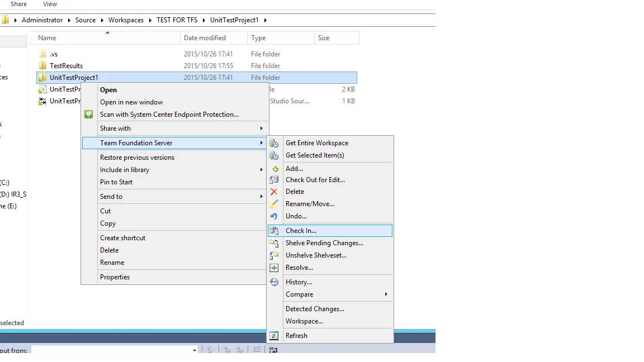Choose Copy from context menu
Viewport: 644px width, 362px height.
tap(108, 223)
